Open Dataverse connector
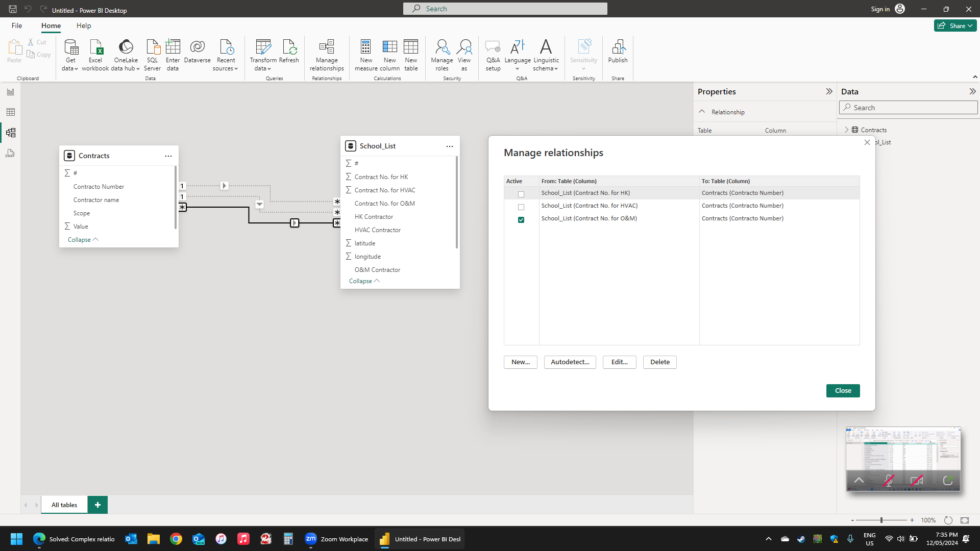Viewport: 980px width, 551px height. pyautogui.click(x=198, y=51)
